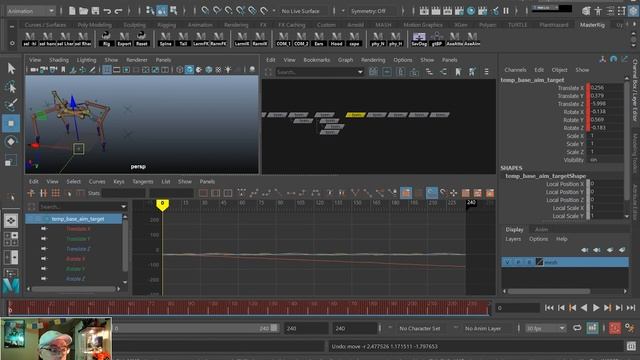640x360 pixels.
Task: Open Channel Box Channels menu
Action: click(515, 70)
